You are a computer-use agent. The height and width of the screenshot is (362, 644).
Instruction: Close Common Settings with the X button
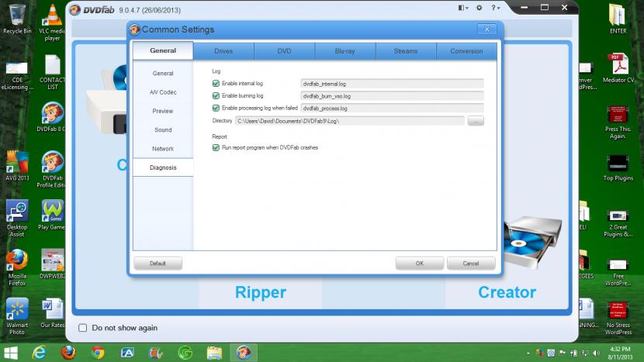[x=487, y=29]
